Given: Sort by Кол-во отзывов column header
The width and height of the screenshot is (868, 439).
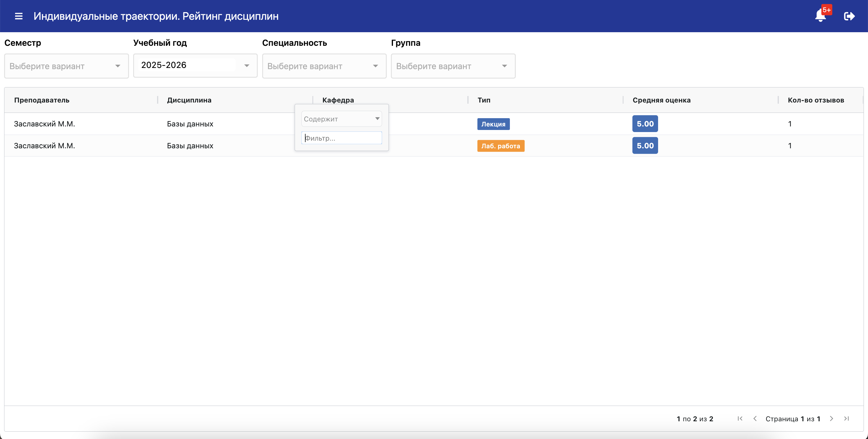Looking at the screenshot, I should (816, 100).
